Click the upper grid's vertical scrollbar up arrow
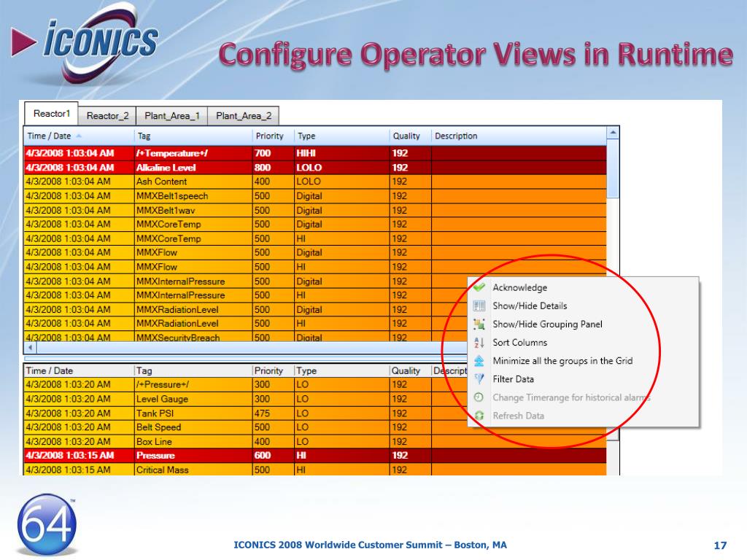 point(613,133)
